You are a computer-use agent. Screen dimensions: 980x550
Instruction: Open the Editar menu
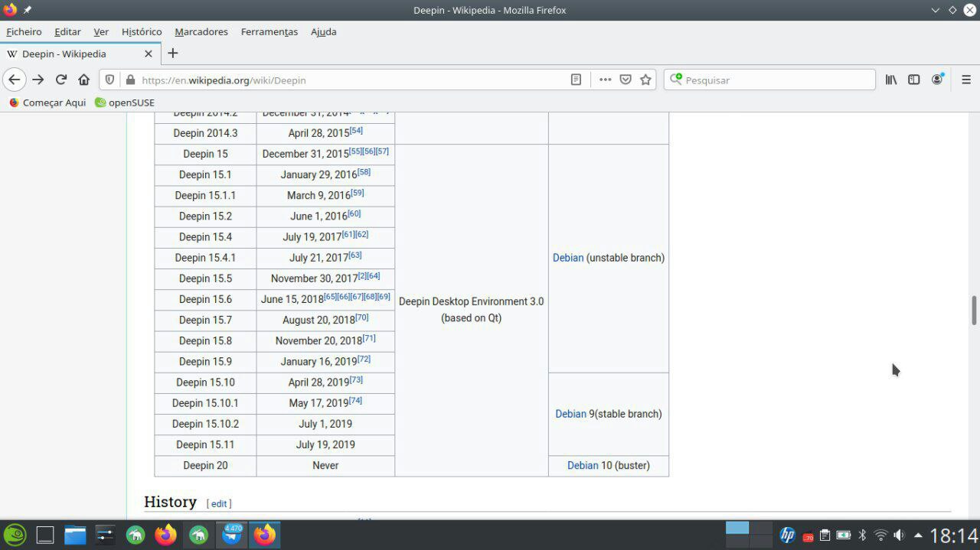[67, 31]
